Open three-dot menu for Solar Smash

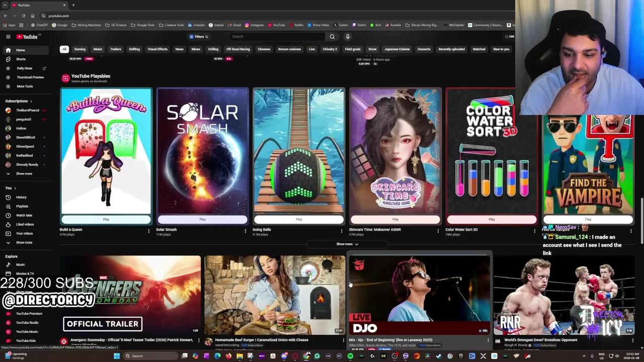coord(245,231)
